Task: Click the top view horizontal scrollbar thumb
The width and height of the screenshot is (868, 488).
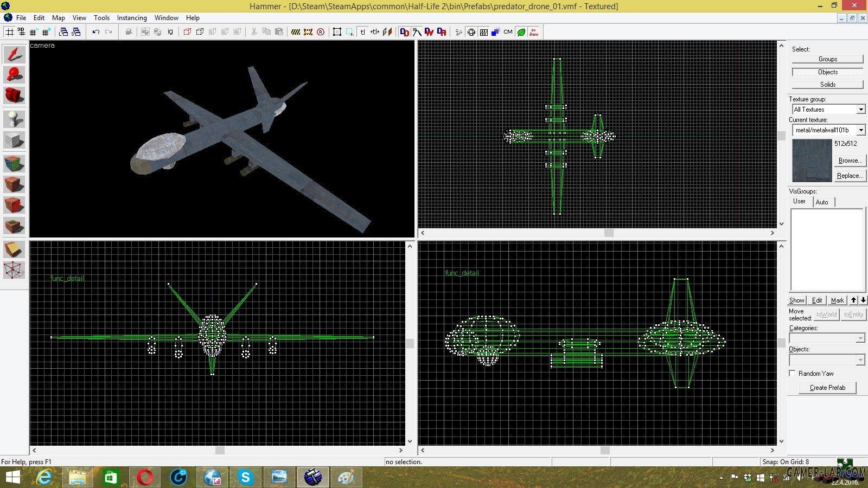Action: [x=609, y=233]
